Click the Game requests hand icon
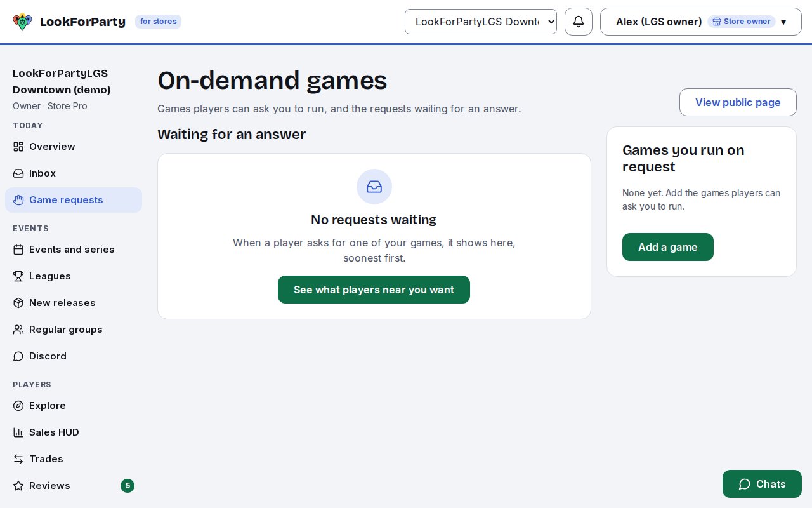 tap(18, 200)
